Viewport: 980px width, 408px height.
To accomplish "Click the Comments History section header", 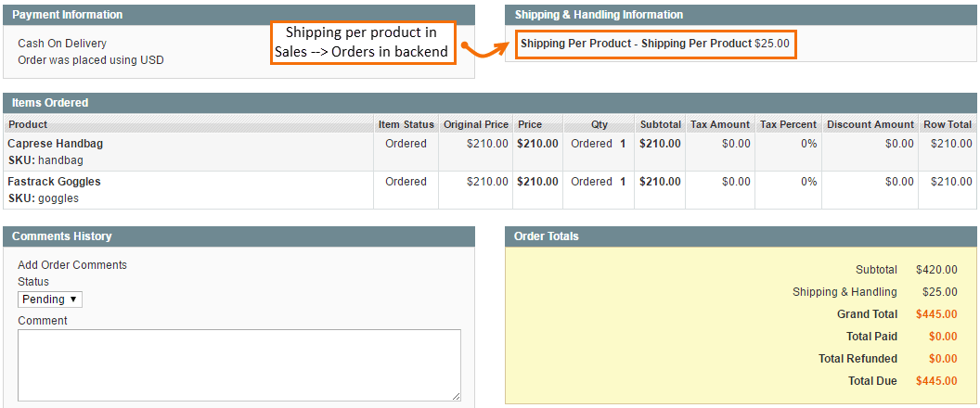I will coord(61,236).
